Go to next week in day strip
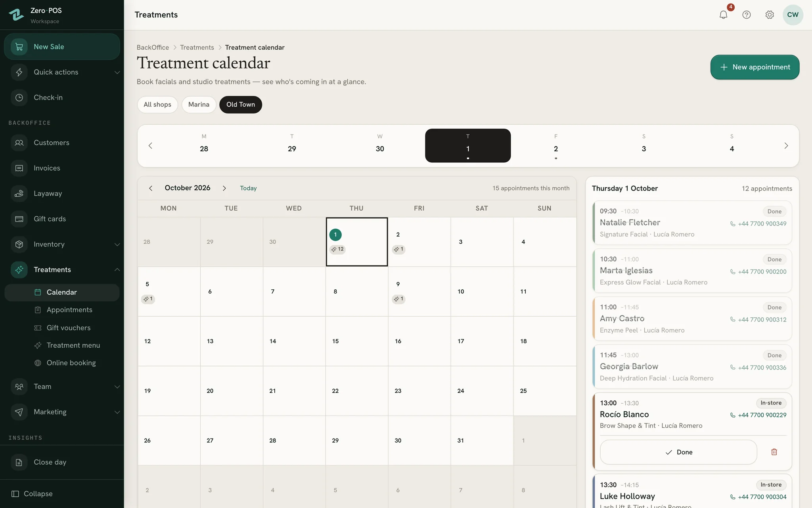Image resolution: width=812 pixels, height=508 pixels. point(786,146)
